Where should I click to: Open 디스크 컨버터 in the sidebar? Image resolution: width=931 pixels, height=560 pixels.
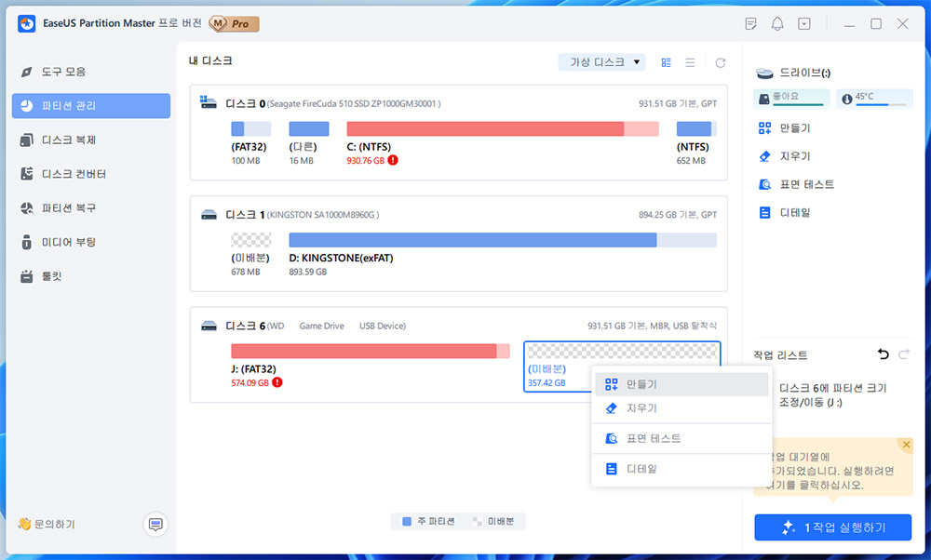click(x=90, y=174)
